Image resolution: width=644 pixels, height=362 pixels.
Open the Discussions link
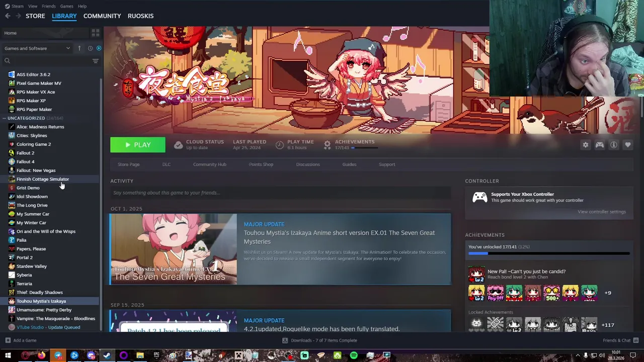tap(308, 164)
